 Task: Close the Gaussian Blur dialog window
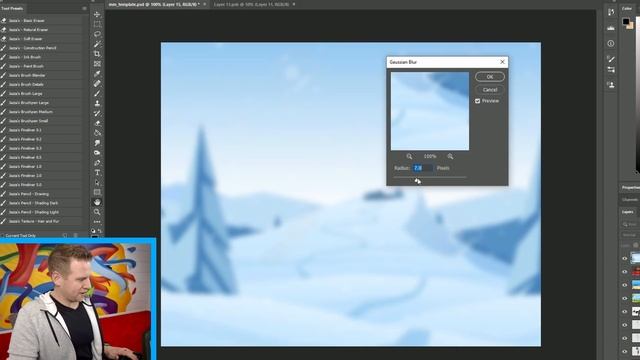point(502,62)
